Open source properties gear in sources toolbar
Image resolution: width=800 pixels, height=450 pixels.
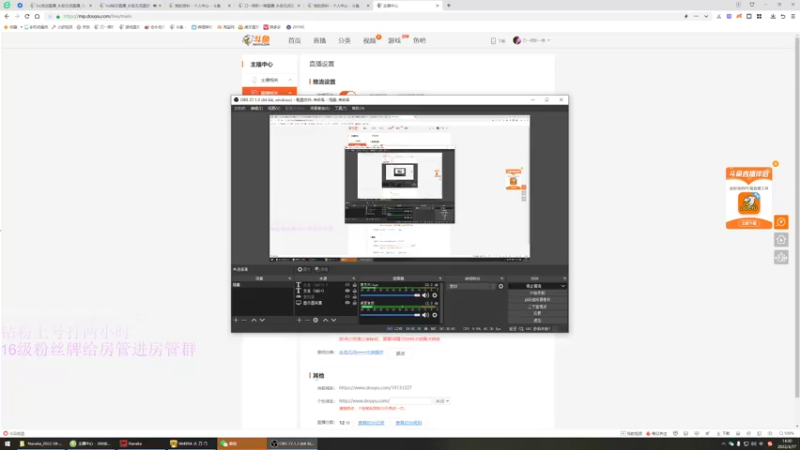click(316, 320)
